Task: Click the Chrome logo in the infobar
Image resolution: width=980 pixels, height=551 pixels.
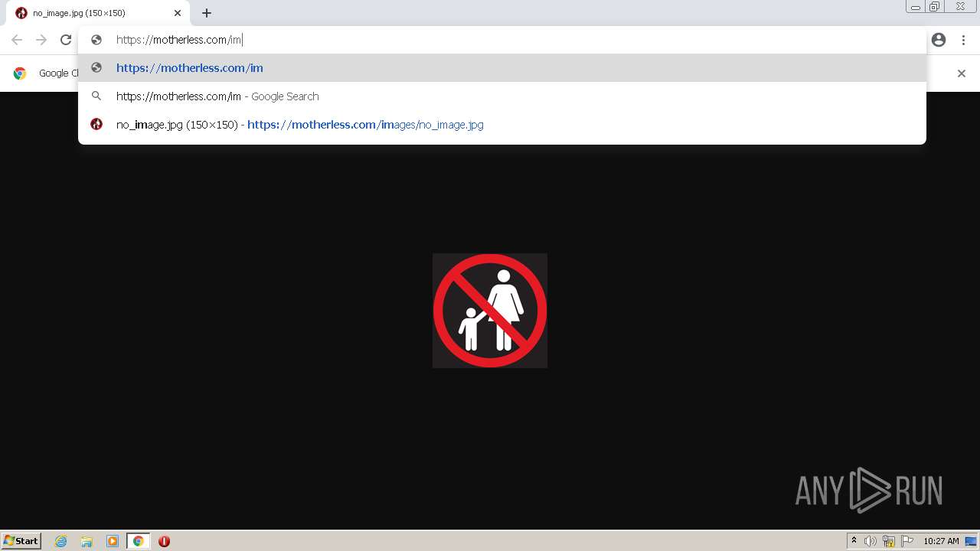Action: 20,73
